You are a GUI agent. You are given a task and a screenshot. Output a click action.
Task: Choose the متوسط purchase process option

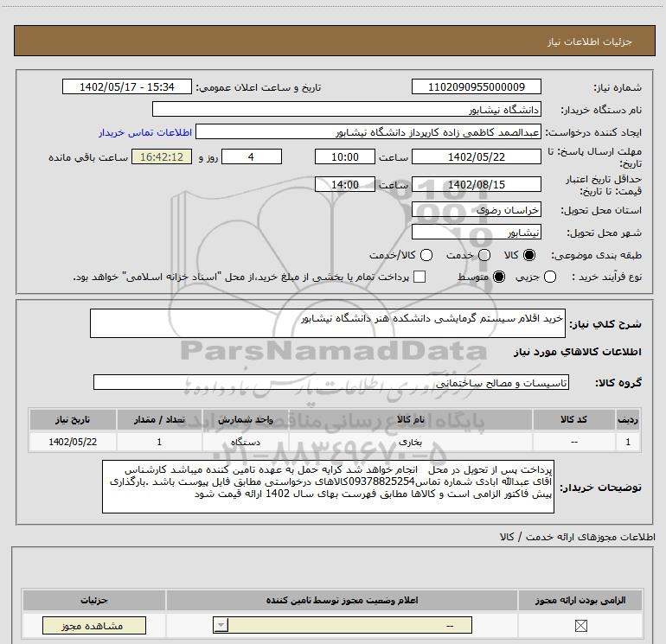499,277
